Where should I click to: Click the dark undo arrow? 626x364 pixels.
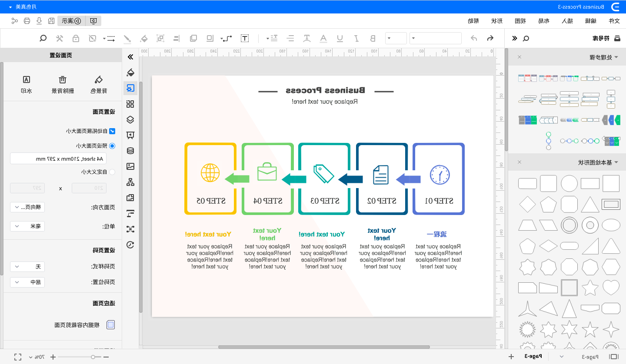490,38
